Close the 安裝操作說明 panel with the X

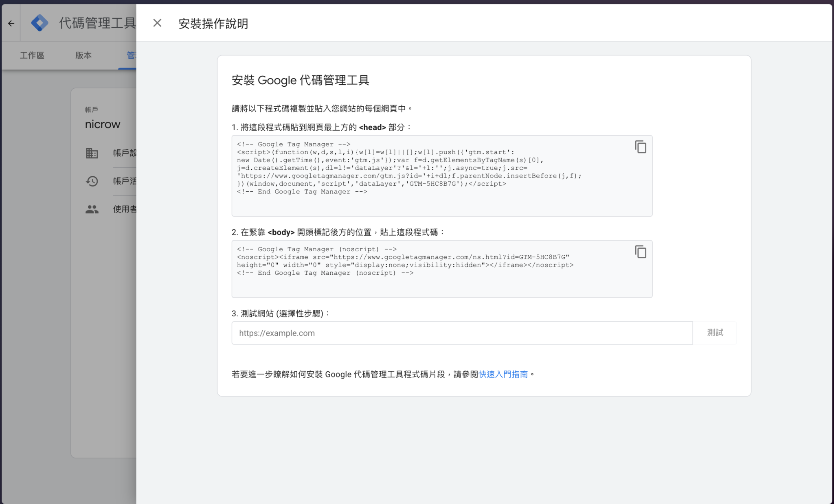tap(157, 23)
